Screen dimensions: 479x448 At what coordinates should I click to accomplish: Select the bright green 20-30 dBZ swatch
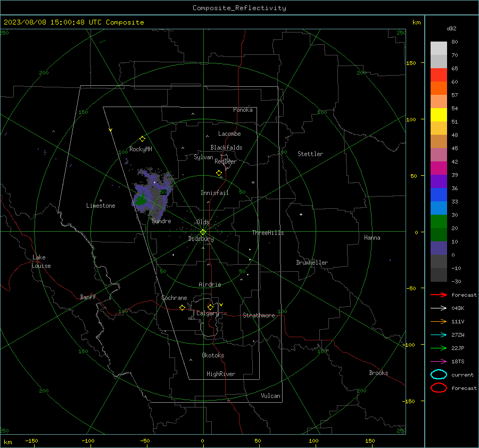click(439, 222)
